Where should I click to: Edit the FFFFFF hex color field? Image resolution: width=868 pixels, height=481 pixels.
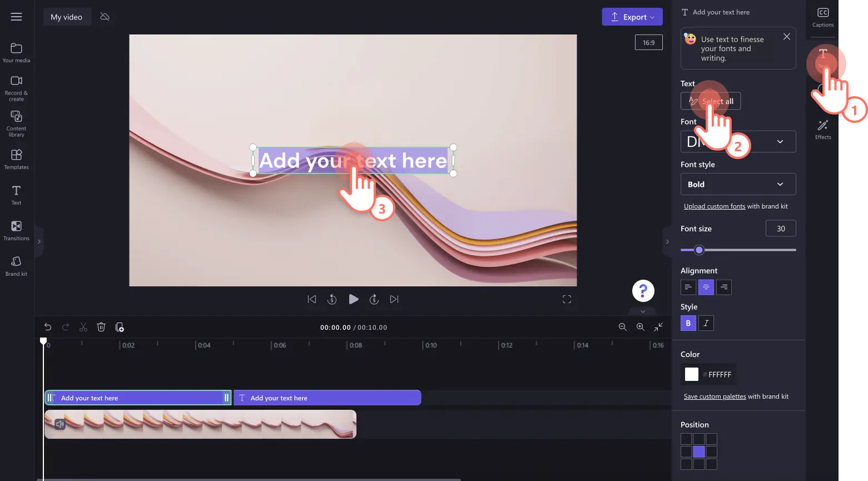coord(720,375)
